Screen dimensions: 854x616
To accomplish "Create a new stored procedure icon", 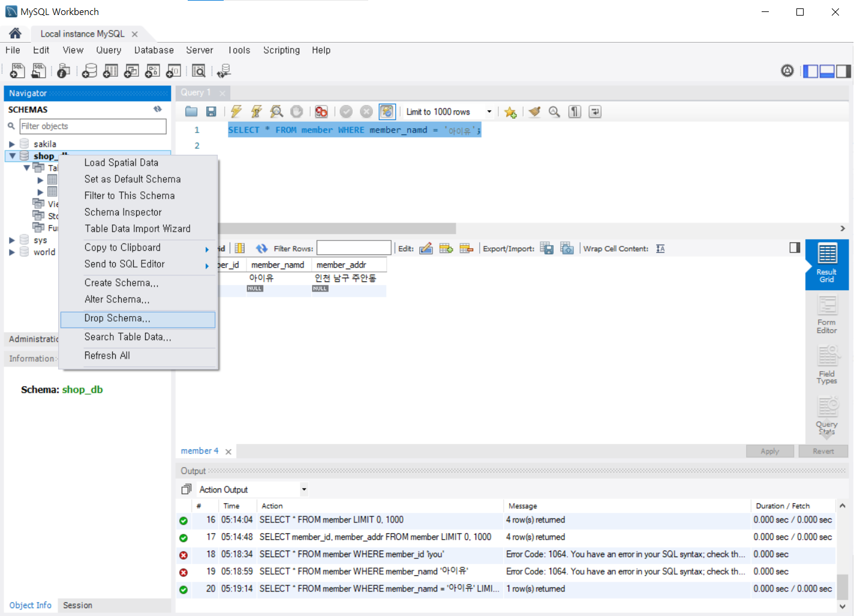I will pos(152,71).
